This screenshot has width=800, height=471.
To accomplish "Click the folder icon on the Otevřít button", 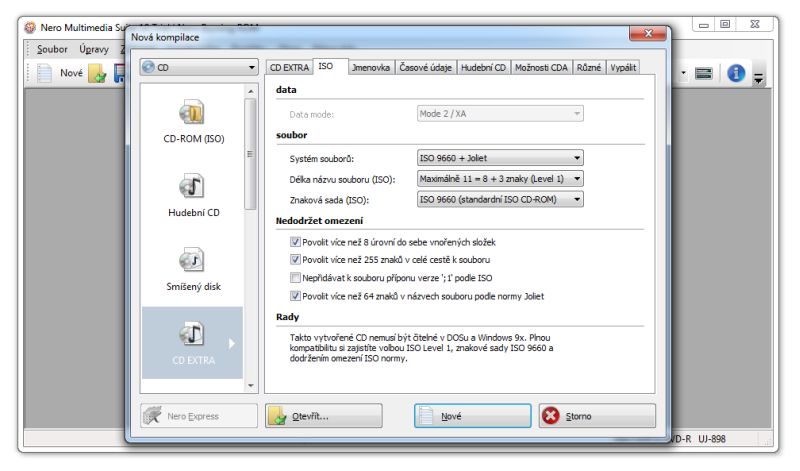I will coord(278,416).
